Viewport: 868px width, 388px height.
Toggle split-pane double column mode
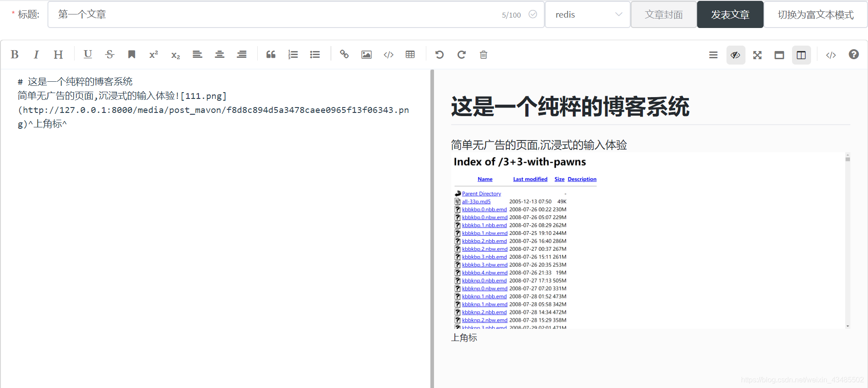point(801,55)
